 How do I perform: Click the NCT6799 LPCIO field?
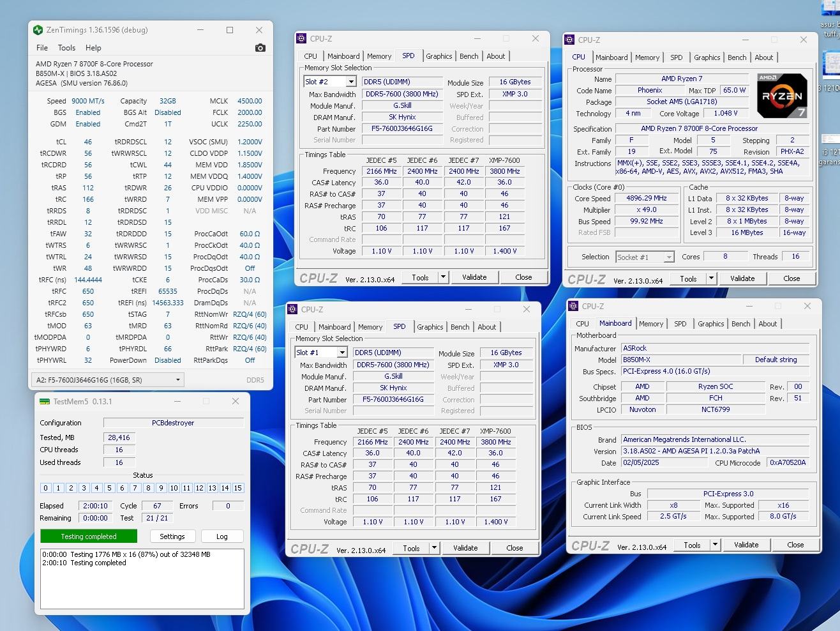716,409
